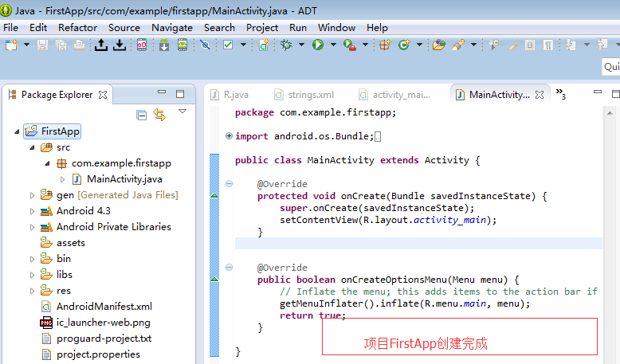
Task: Click the download arrow toolbar icon
Action: pyautogui.click(x=119, y=45)
